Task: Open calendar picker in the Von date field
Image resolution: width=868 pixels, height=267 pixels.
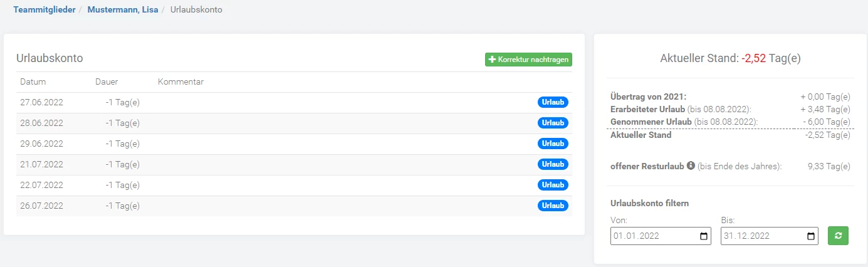Action: [704, 236]
